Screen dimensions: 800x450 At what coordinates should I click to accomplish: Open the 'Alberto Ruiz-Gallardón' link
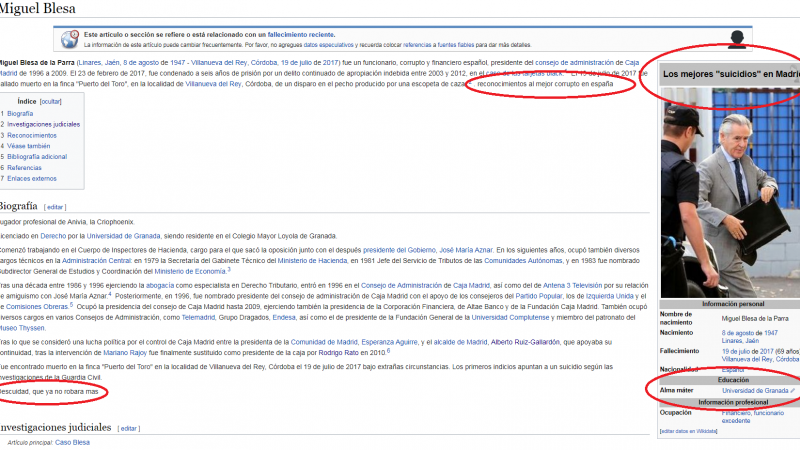pyautogui.click(x=525, y=342)
